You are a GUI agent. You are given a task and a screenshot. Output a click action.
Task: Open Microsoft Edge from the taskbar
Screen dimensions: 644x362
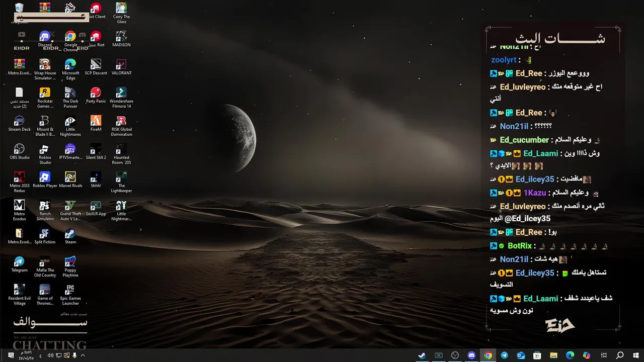click(x=570, y=355)
